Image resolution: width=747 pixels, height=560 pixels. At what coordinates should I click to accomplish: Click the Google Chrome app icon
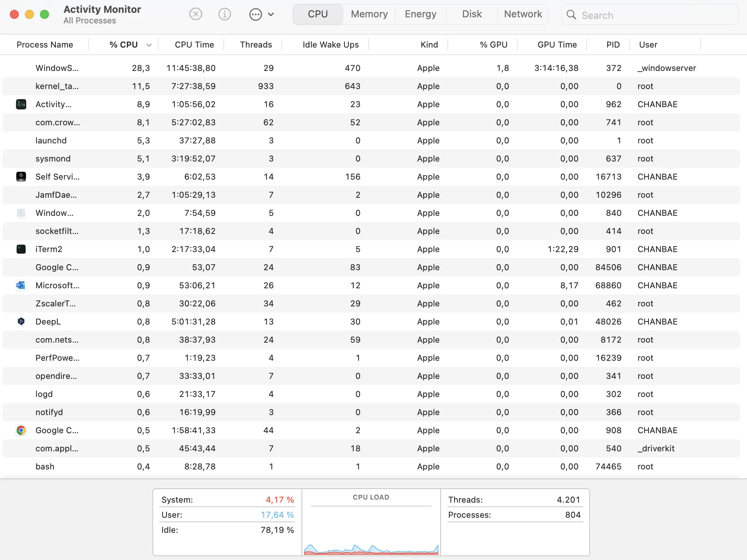coord(21,430)
